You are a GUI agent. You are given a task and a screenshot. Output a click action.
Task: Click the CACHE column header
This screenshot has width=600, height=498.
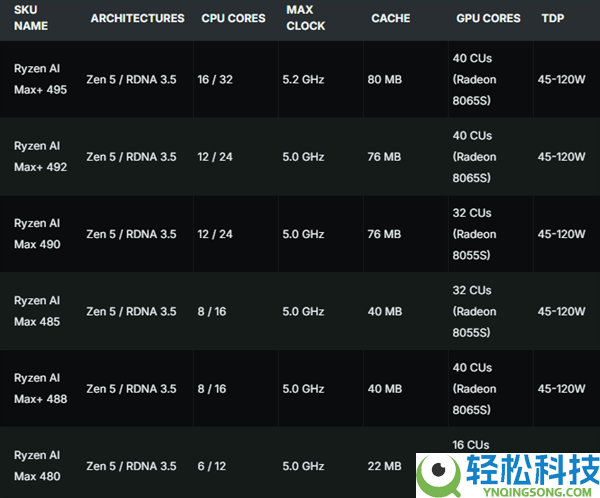tap(391, 18)
